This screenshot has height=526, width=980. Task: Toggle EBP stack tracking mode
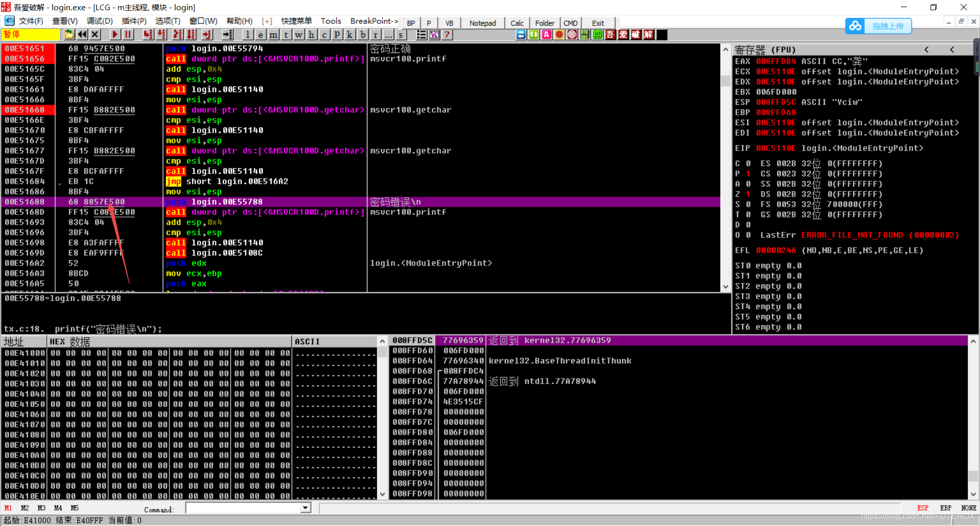[x=946, y=508]
